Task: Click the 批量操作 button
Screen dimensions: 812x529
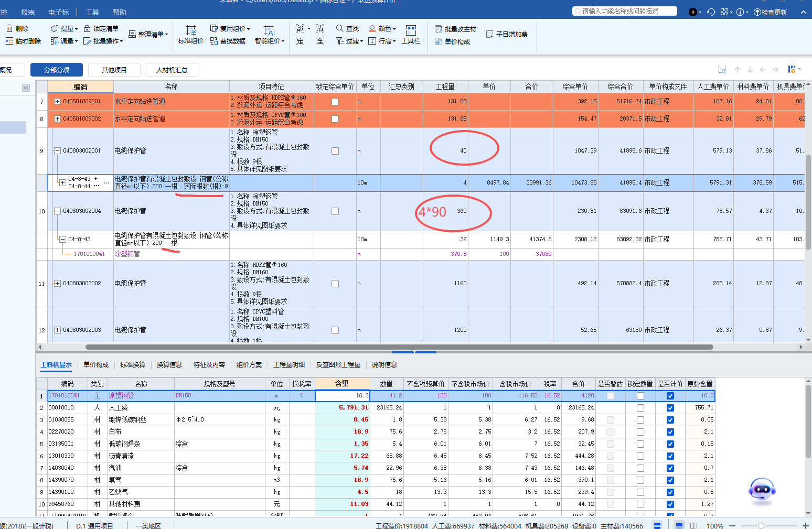Action: [103, 41]
